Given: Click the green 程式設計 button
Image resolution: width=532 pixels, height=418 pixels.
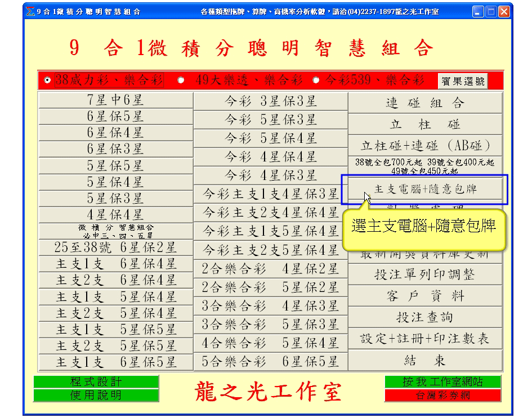Looking at the screenshot, I should coord(96,382).
